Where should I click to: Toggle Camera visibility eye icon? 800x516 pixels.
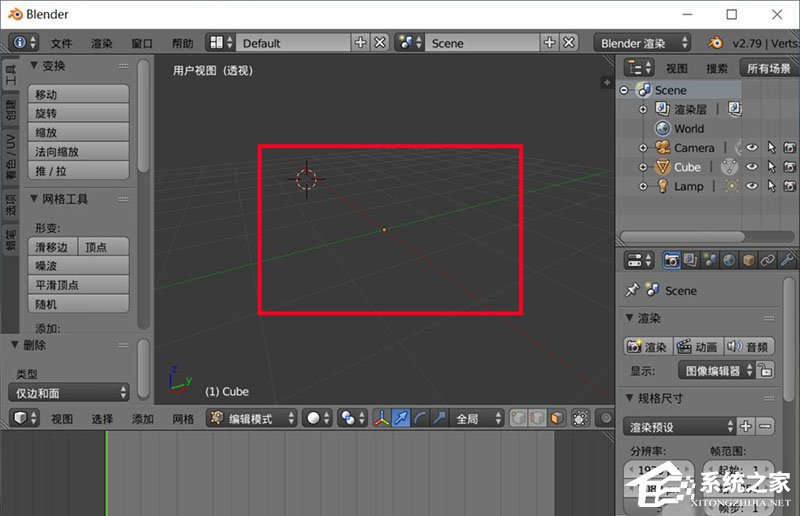[x=751, y=148]
